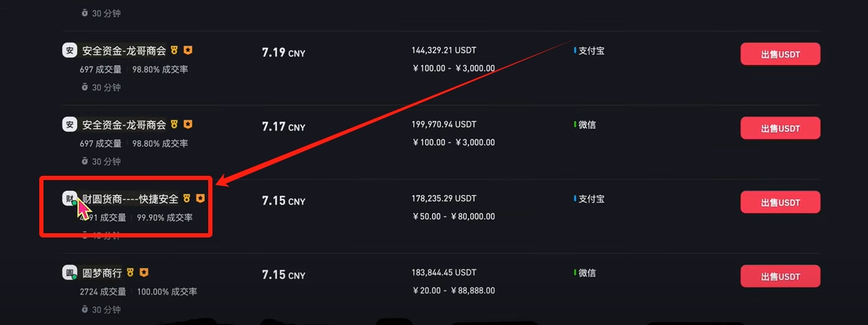Open the 圆梦商行 merchant profile
This screenshot has width=868, height=325.
(x=102, y=272)
